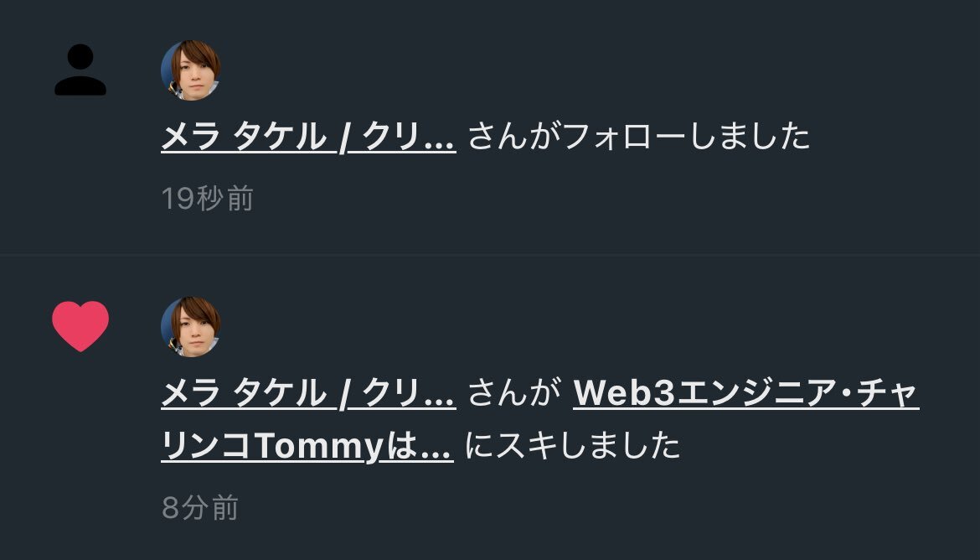The image size is (980, 560).
Task: Open the avatar beside the heart notification
Action: pyautogui.click(x=191, y=327)
